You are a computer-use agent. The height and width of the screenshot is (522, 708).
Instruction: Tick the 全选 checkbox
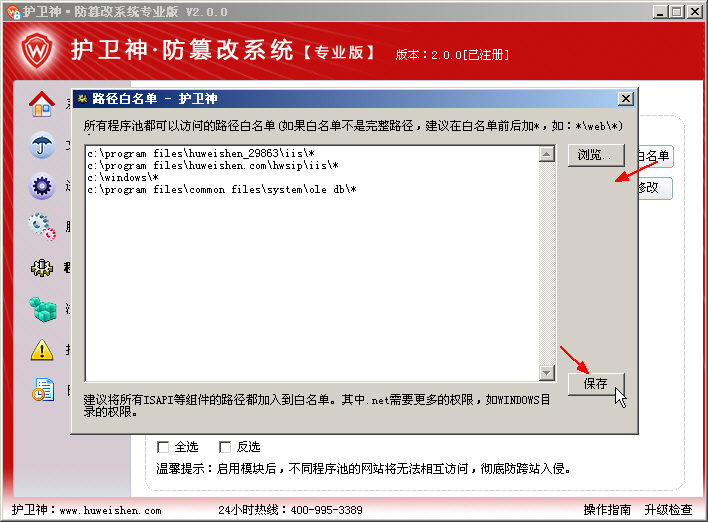pyautogui.click(x=163, y=447)
